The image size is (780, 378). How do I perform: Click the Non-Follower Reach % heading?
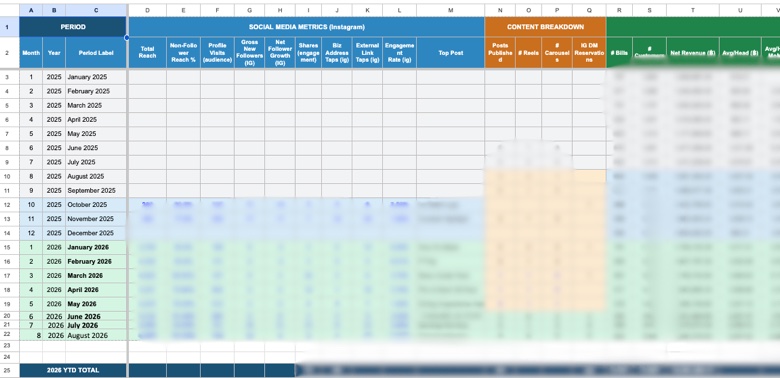point(184,53)
